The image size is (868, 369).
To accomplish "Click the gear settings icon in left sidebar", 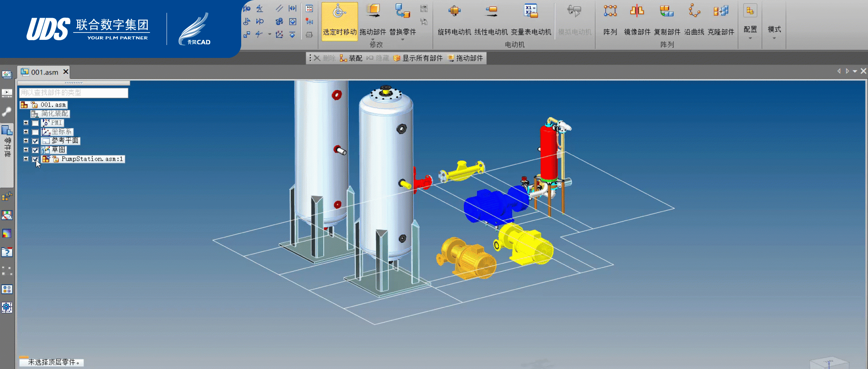I will pyautogui.click(x=7, y=307).
